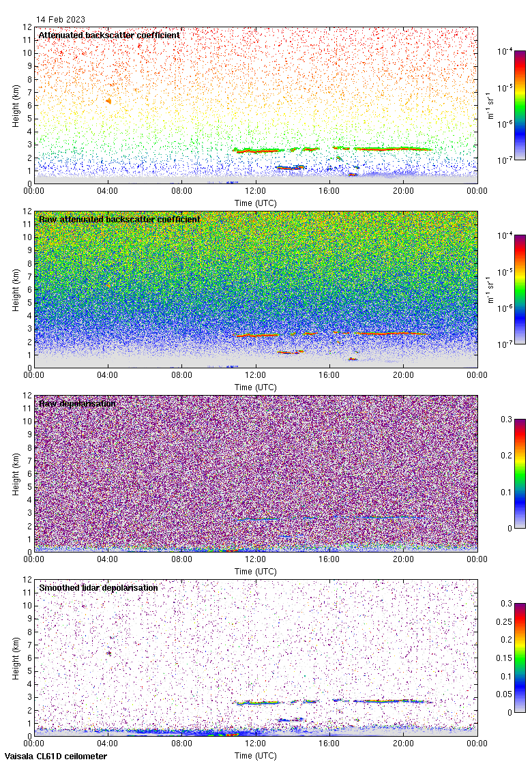The height and width of the screenshot is (764, 532).
Task: Click the "Attenuated backscatter coefficient" title in the top plot
Action: pos(109,35)
